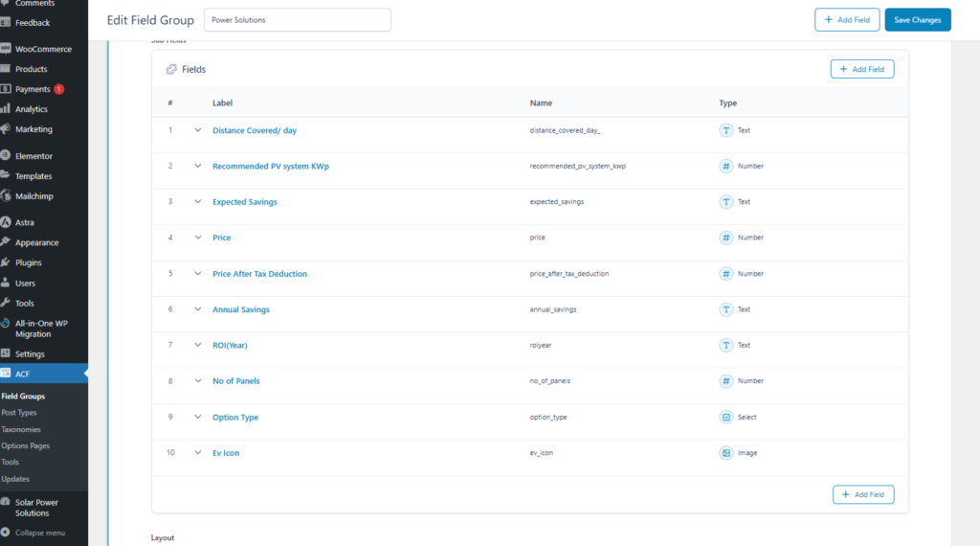The width and height of the screenshot is (980, 546).
Task: Open the Price After Tax Deduction link
Action: [x=259, y=273]
